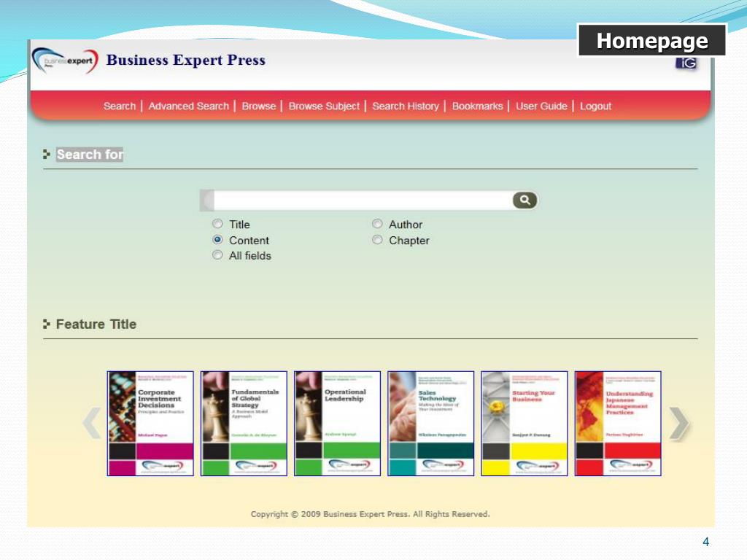
Task: Click the Copyright 2009 footer text
Action: [370, 514]
